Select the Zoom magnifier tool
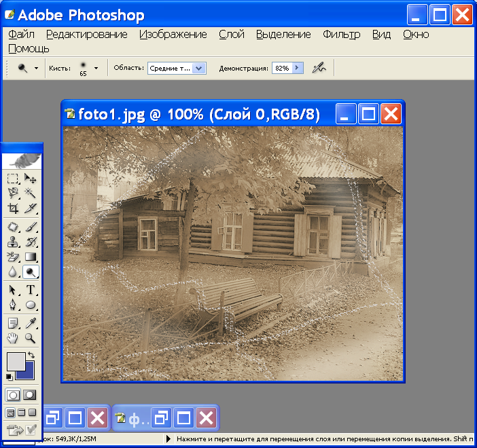This screenshot has height=448, width=477. pos(31,338)
